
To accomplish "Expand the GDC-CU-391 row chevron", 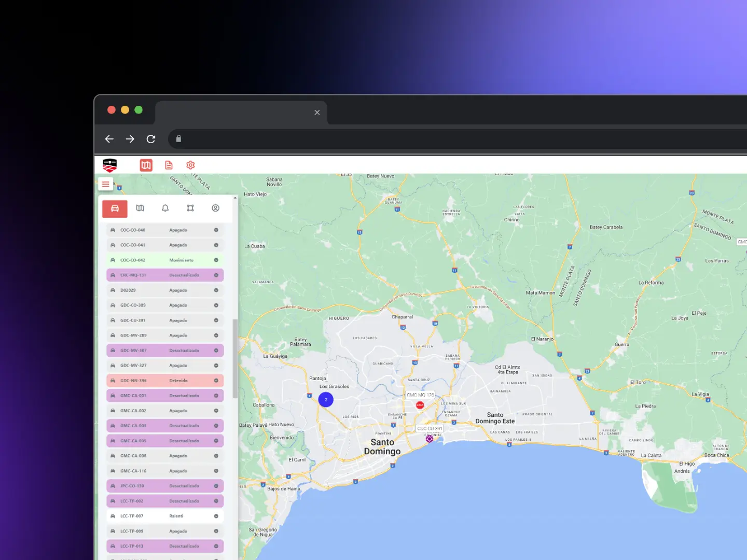I will pyautogui.click(x=216, y=320).
